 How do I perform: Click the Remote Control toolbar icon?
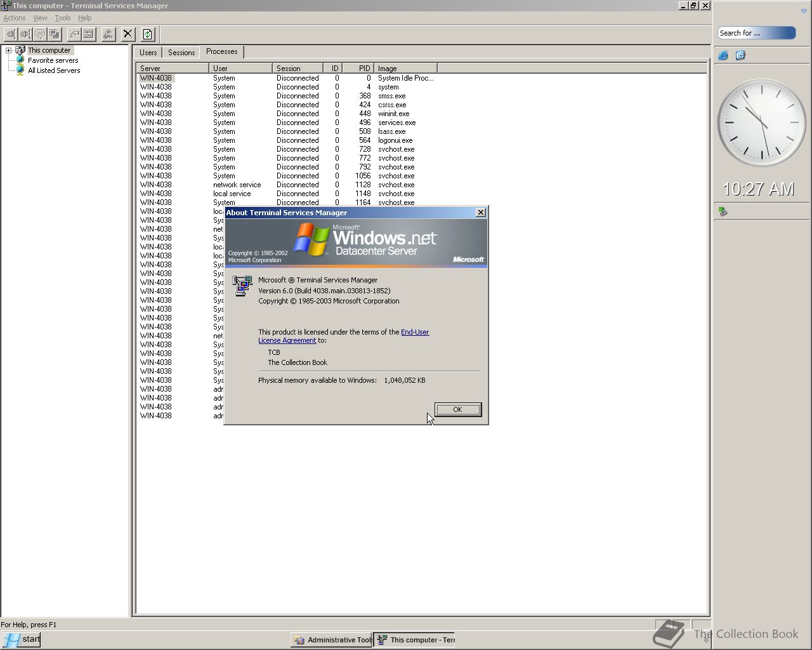point(55,34)
